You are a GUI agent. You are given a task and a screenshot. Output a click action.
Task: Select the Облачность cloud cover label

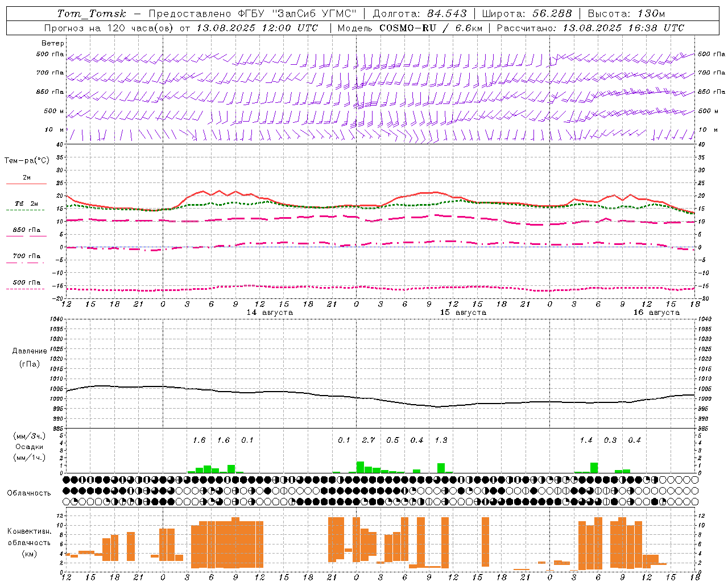pyautogui.click(x=29, y=493)
